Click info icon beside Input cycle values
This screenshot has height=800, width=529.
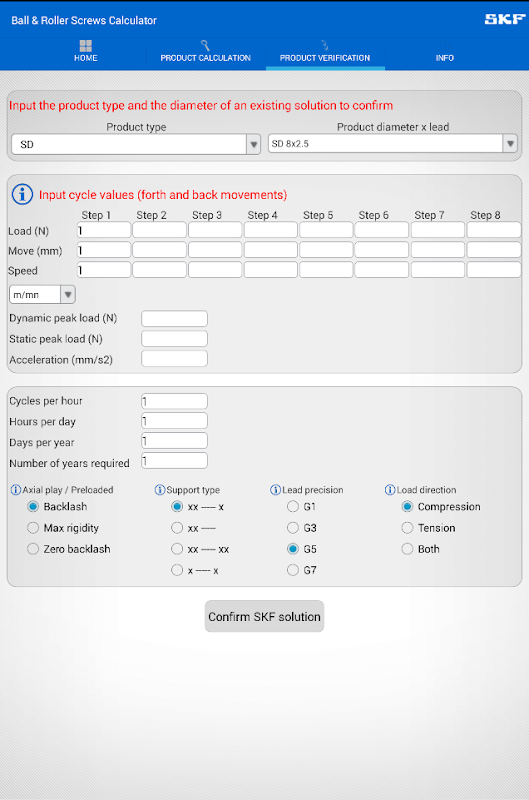tap(22, 194)
